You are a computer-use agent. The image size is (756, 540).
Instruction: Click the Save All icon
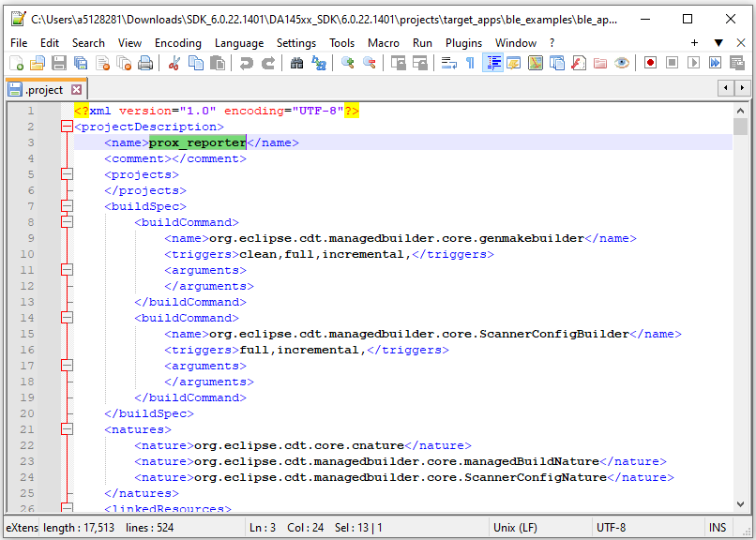(x=81, y=63)
